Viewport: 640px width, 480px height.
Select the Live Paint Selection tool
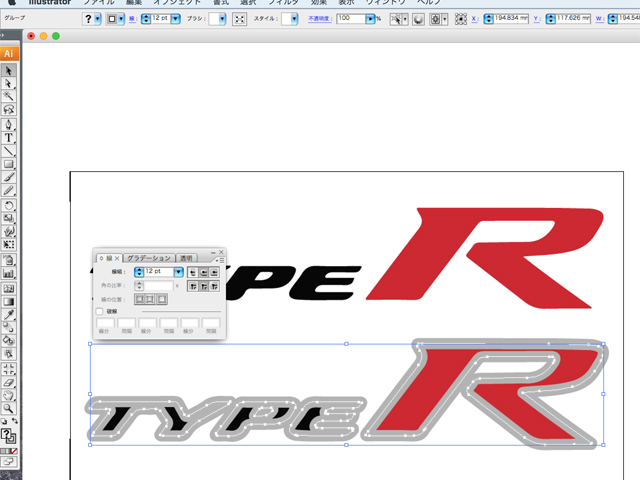(x=9, y=353)
